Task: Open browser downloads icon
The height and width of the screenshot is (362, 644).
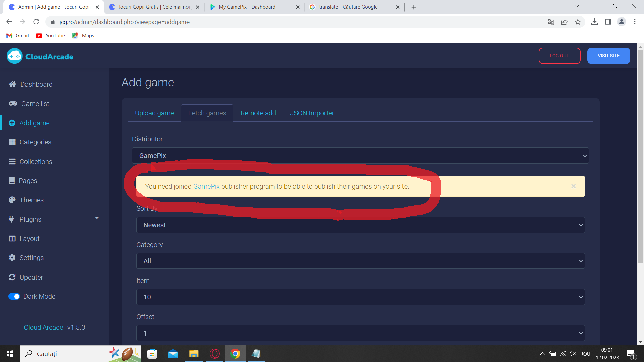Action: (594, 22)
